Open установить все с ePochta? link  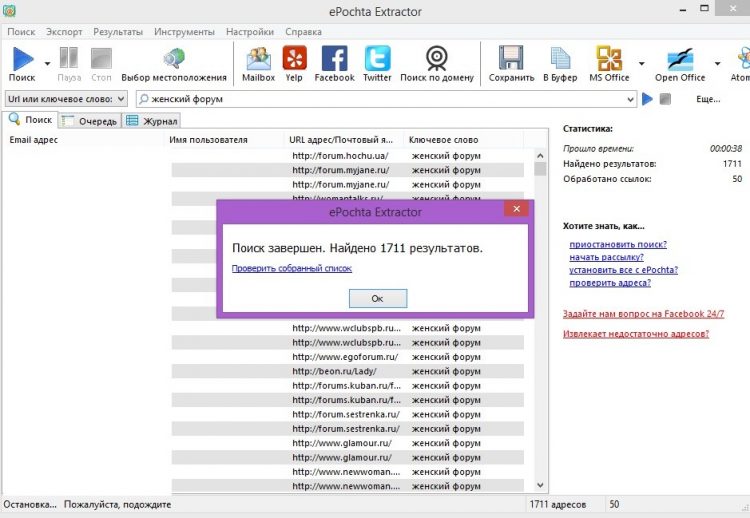point(623,270)
